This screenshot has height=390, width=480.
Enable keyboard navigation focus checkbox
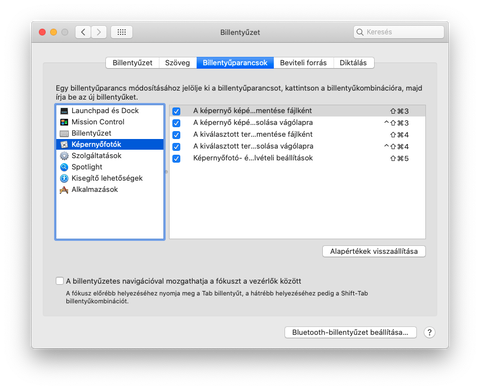60,281
